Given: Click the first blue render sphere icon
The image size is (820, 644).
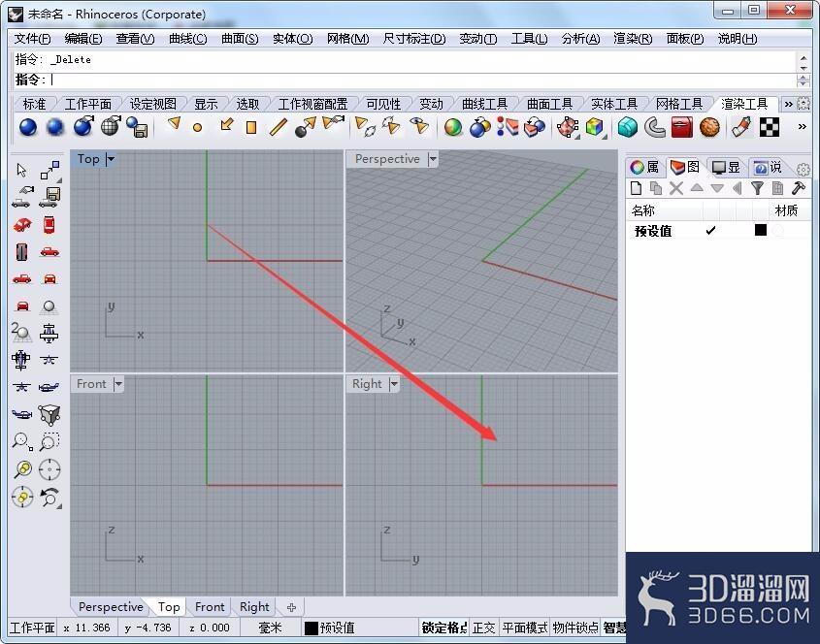Looking at the screenshot, I should [28, 127].
